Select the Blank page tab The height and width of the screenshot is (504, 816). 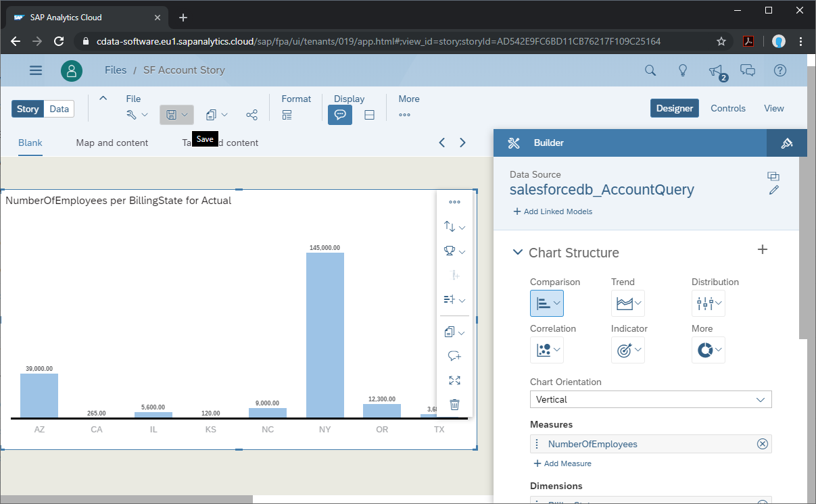[x=30, y=143]
